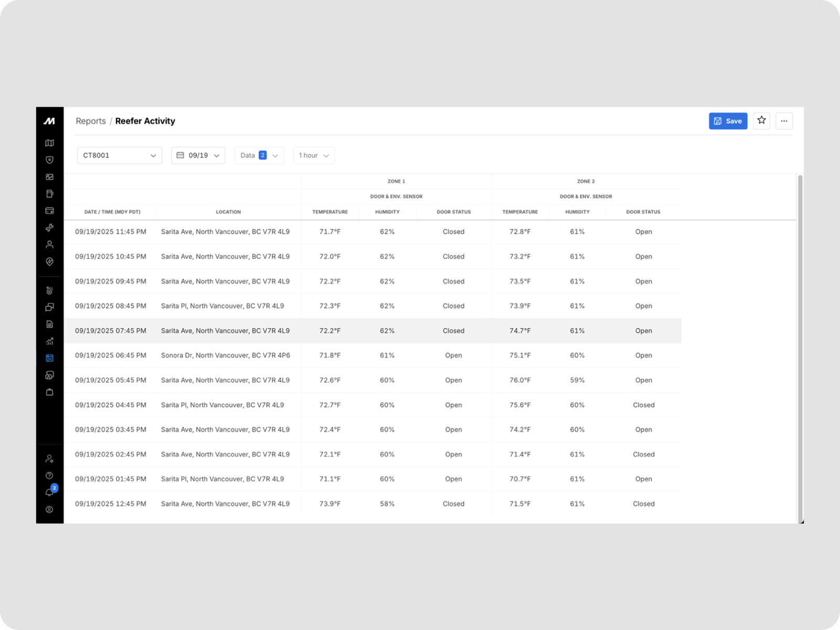The width and height of the screenshot is (840, 630).
Task: Open the shopping bag marketplace icon
Action: (x=49, y=392)
